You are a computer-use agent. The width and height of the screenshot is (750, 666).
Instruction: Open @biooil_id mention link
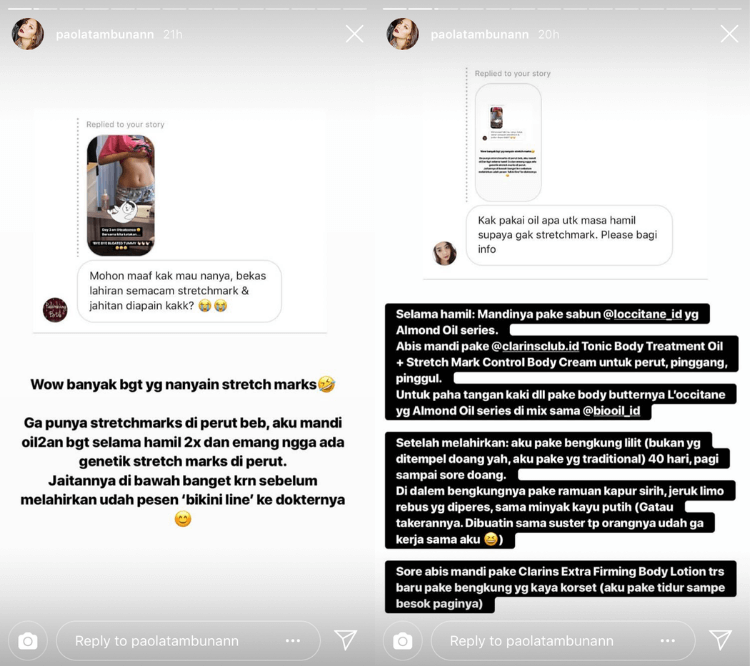pyautogui.click(x=611, y=411)
